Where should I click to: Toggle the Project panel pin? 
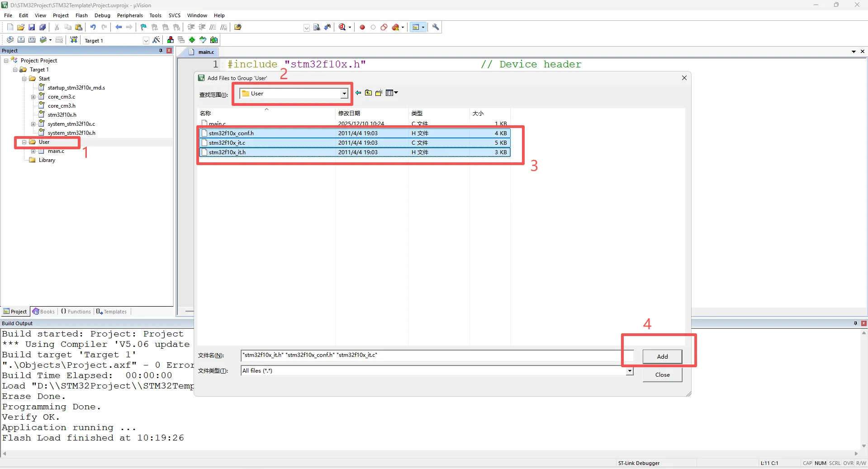[x=161, y=51]
